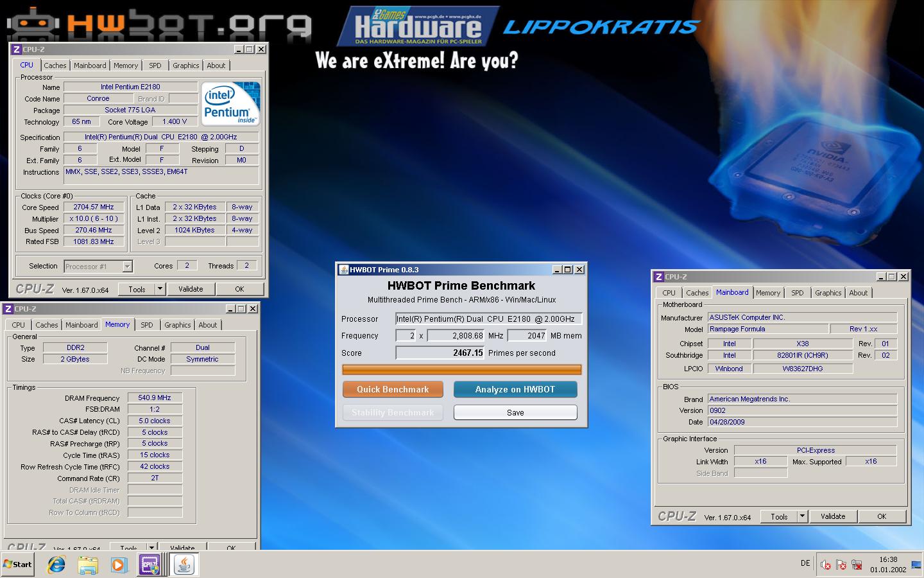Click the orange benchmark progress bar

tap(462, 369)
